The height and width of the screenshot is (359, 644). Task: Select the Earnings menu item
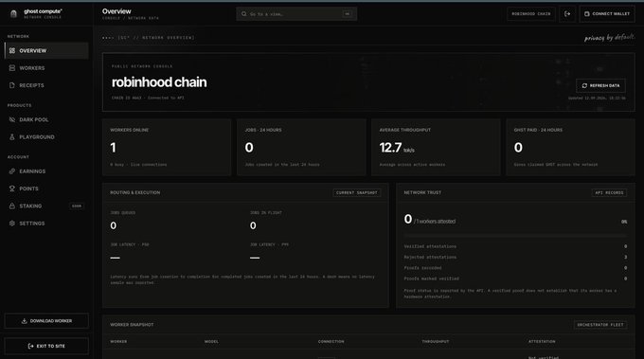tap(46, 171)
